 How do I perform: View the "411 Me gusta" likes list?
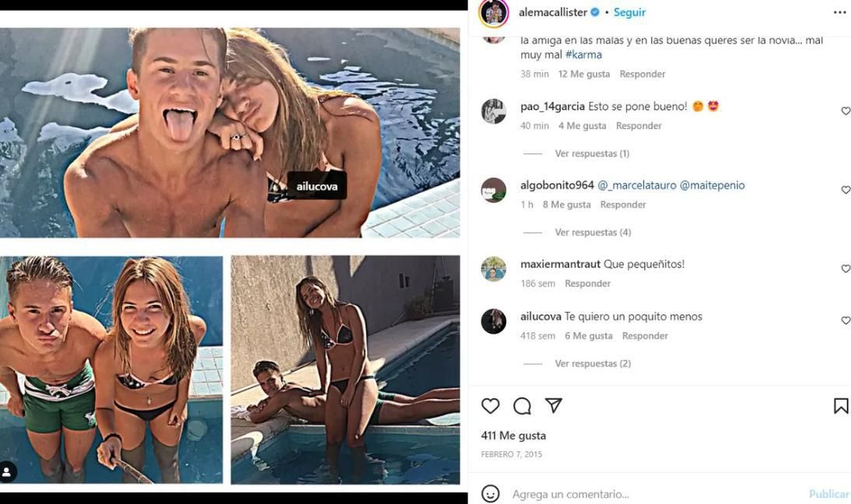tap(513, 436)
